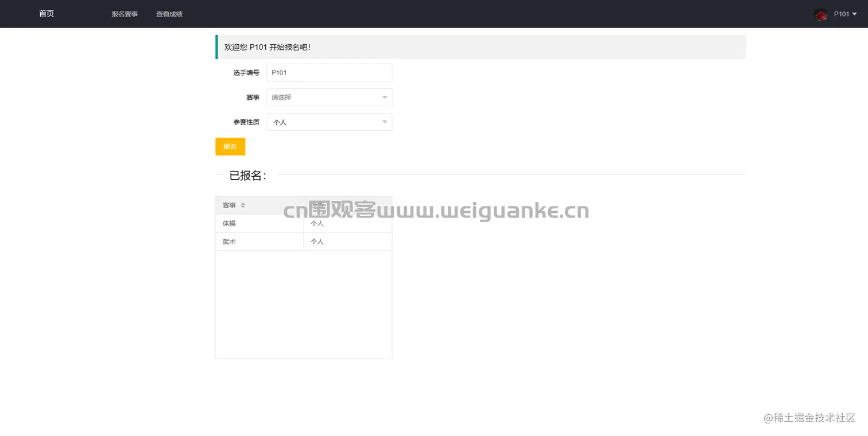Click the 欢迎您 P101 welcome banner text

click(x=268, y=47)
